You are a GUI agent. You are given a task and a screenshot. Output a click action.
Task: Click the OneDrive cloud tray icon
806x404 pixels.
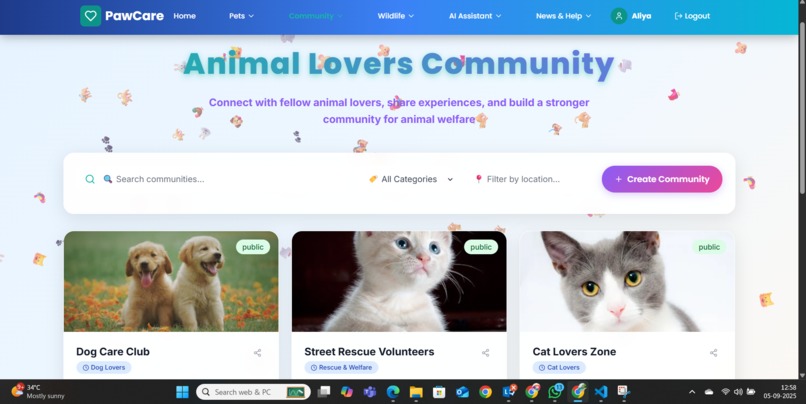[x=709, y=392]
